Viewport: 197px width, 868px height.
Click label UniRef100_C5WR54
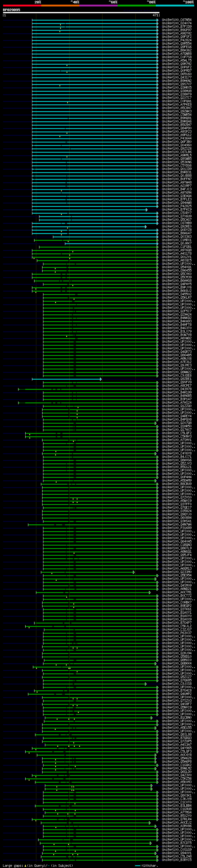click(177, 115)
